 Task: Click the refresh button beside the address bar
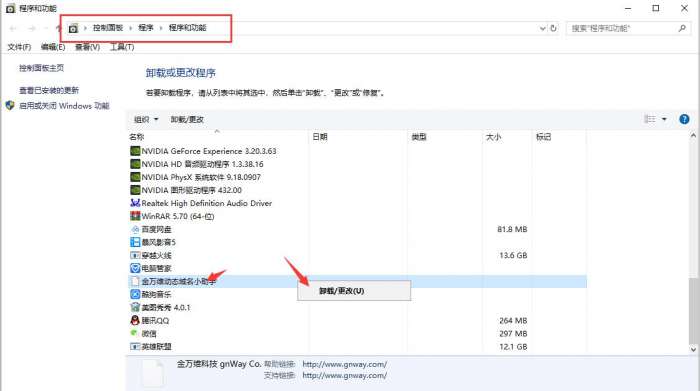coord(554,28)
